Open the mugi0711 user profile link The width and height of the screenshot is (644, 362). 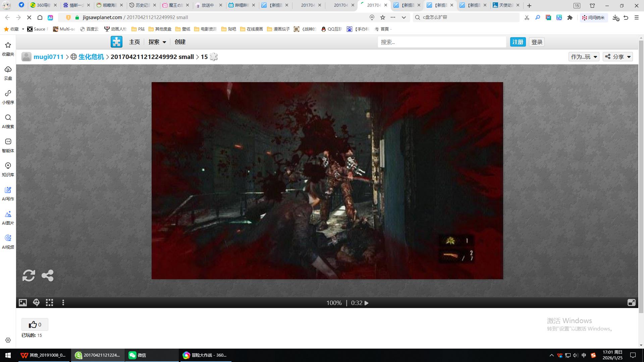pyautogui.click(x=48, y=57)
